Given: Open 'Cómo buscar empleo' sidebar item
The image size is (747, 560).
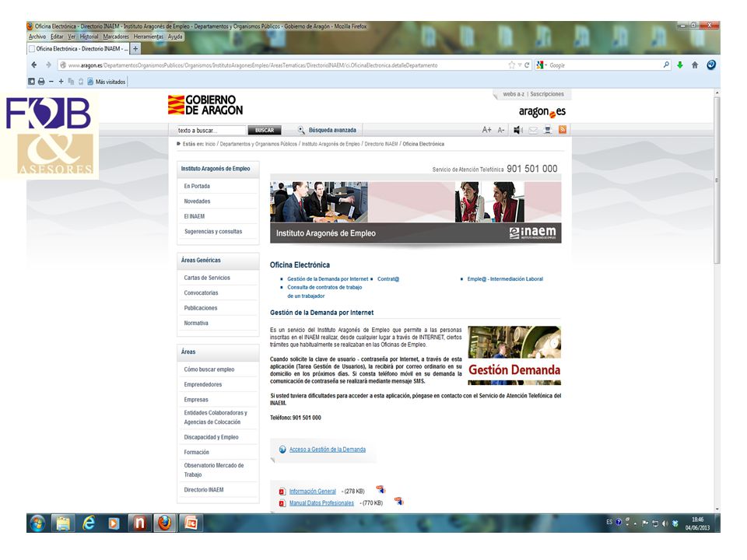Looking at the screenshot, I should pos(209,369).
